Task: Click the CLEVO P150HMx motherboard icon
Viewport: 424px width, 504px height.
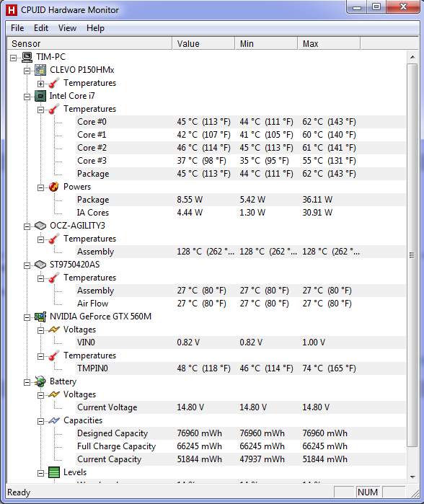Action: 40,70
